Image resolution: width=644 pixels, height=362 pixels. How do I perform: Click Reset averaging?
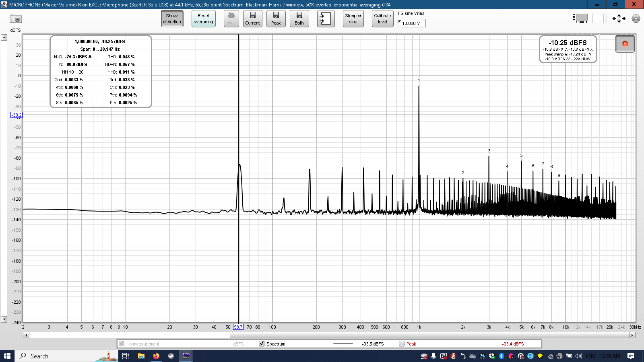click(x=203, y=19)
